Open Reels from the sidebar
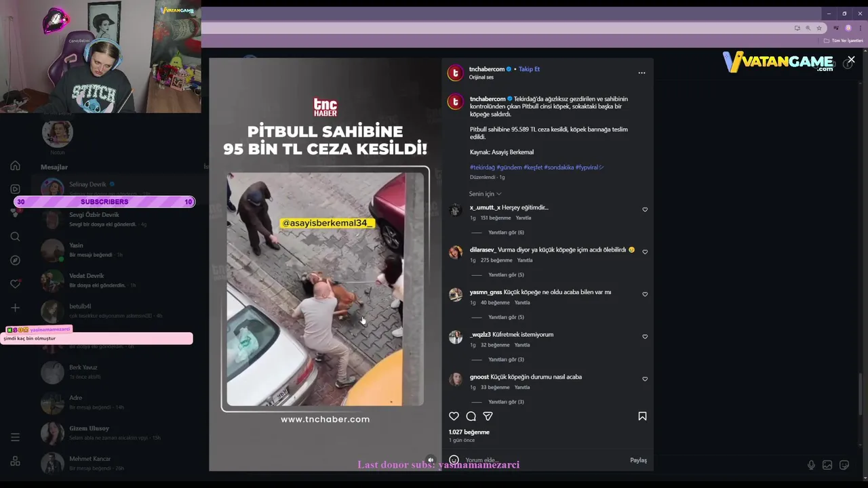Viewport: 868px width, 488px height. click(15, 189)
